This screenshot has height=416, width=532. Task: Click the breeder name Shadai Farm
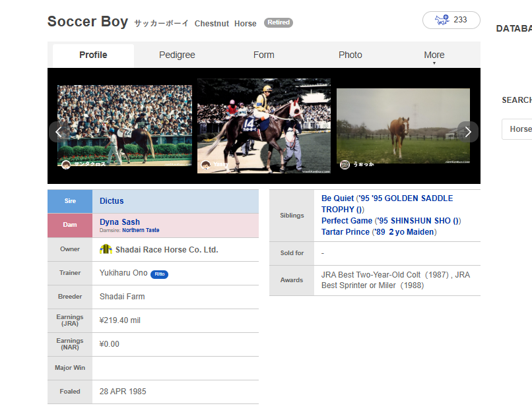tap(122, 297)
